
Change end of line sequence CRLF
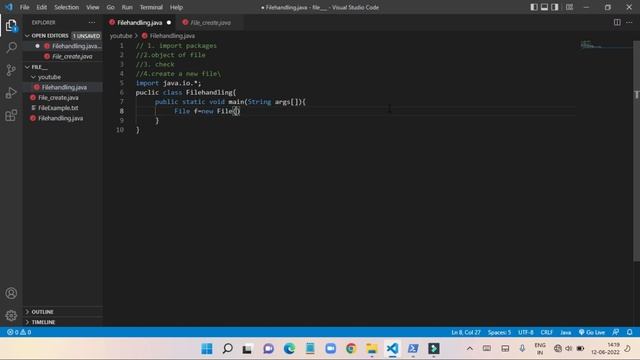547,332
